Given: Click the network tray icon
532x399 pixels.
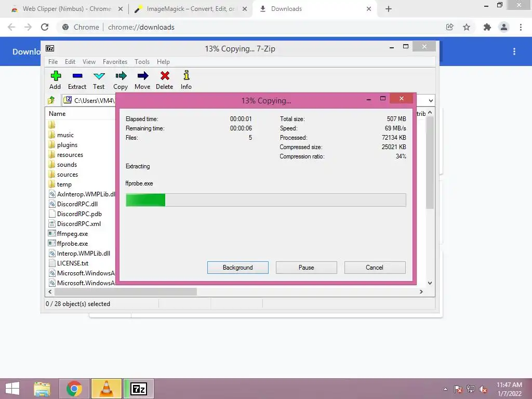Looking at the screenshot, I should pos(471,390).
